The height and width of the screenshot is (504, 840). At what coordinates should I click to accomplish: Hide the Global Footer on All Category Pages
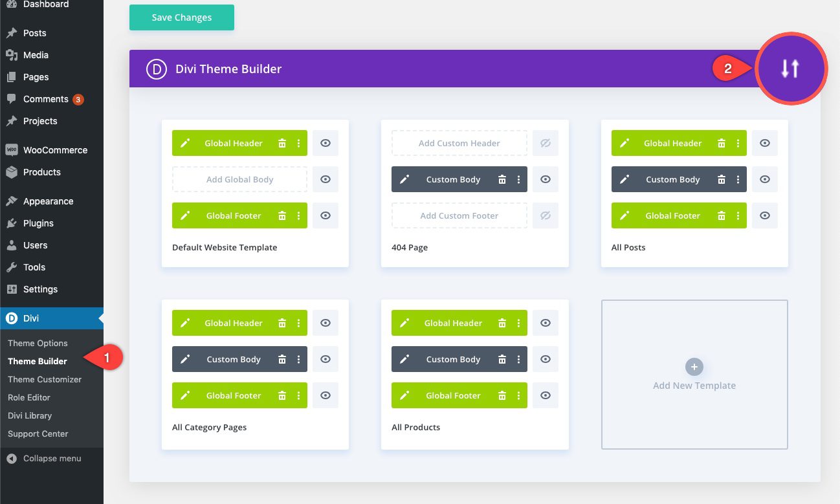coord(326,395)
